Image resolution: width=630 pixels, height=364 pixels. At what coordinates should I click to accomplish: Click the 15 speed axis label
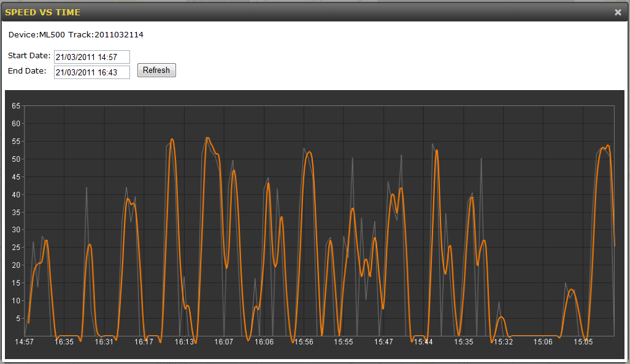[x=16, y=283]
